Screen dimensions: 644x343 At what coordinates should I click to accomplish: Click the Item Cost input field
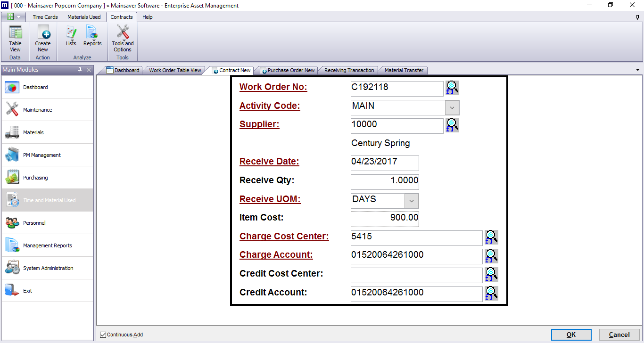(385, 219)
